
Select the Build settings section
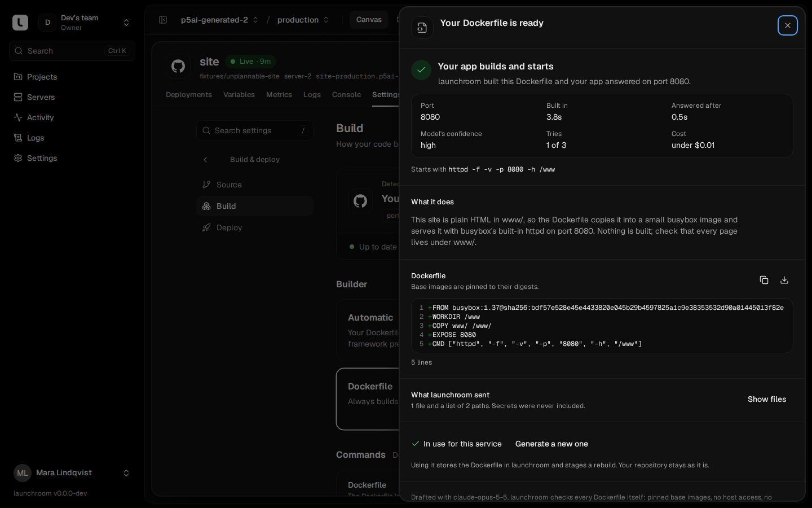pyautogui.click(x=255, y=206)
